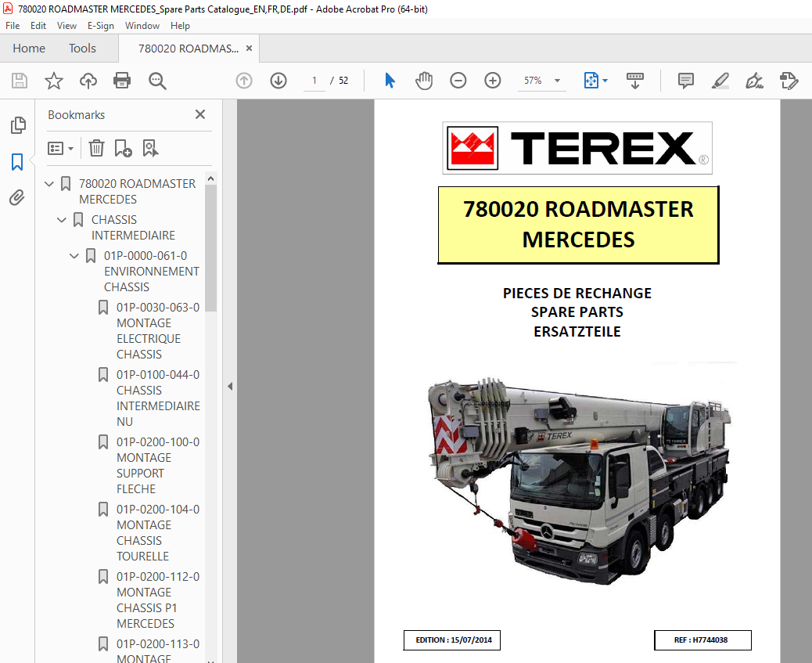Click the crane truck image on page

coord(579,480)
